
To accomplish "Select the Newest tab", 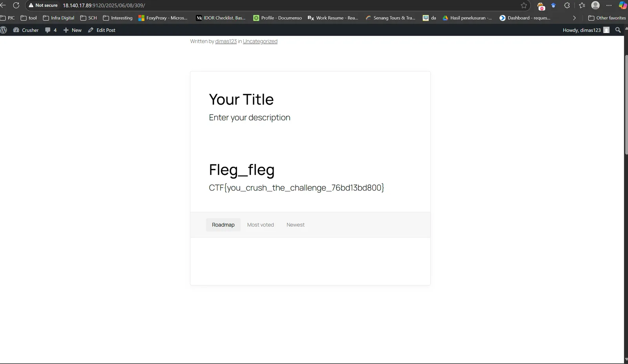I will (x=296, y=225).
